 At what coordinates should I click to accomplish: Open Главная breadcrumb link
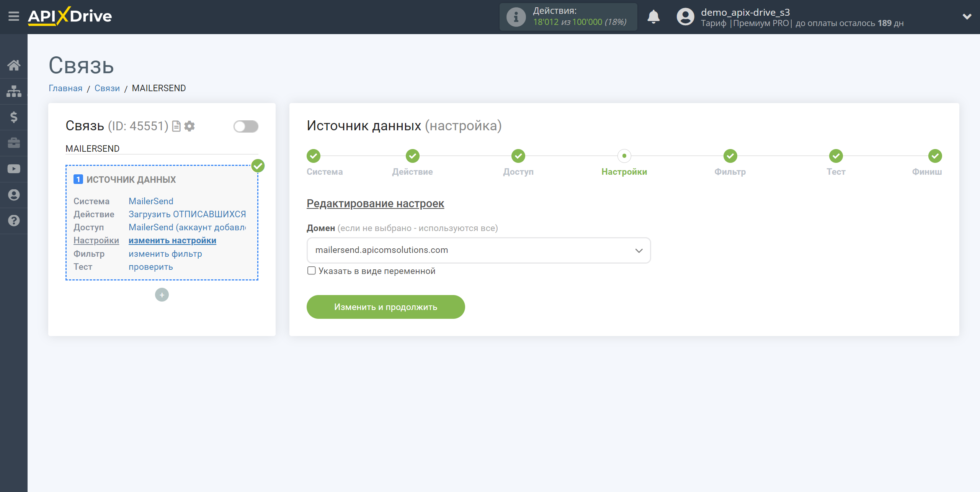click(x=65, y=88)
